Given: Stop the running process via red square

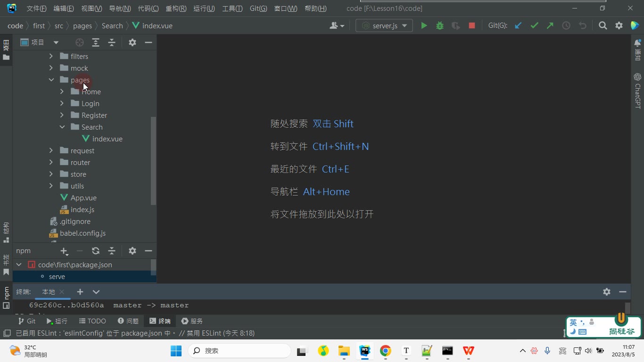Looking at the screenshot, I should [471, 26].
